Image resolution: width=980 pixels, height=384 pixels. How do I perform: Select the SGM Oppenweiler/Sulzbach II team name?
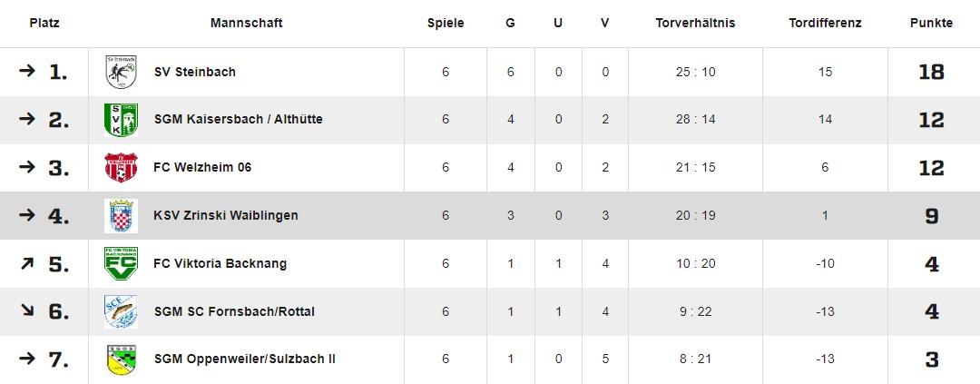(244, 359)
